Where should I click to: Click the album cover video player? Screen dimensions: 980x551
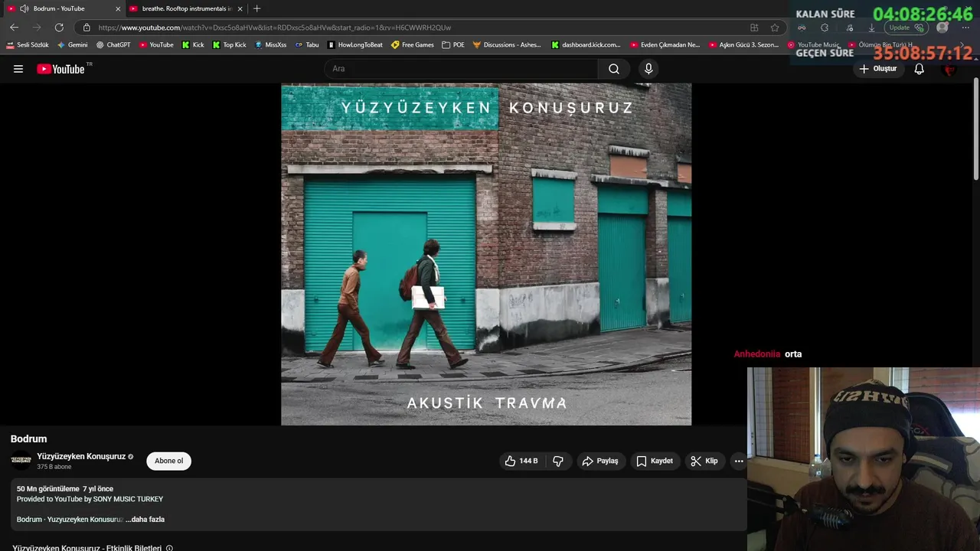[486, 254]
